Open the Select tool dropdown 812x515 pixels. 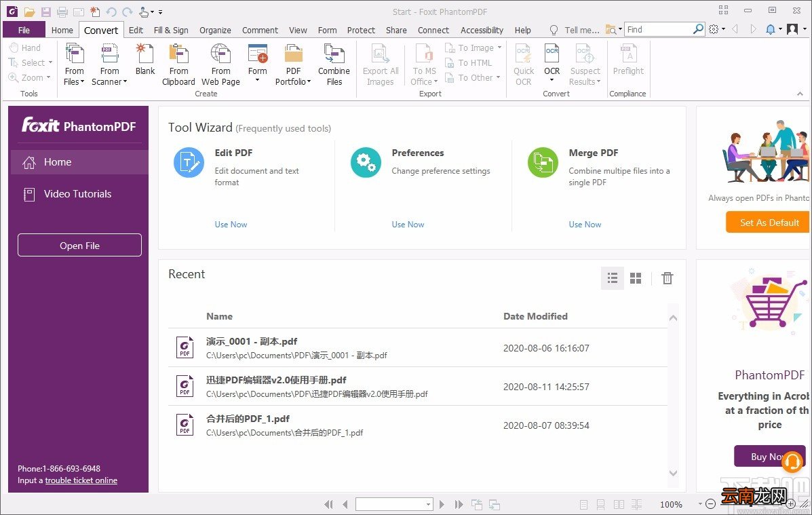pos(50,62)
